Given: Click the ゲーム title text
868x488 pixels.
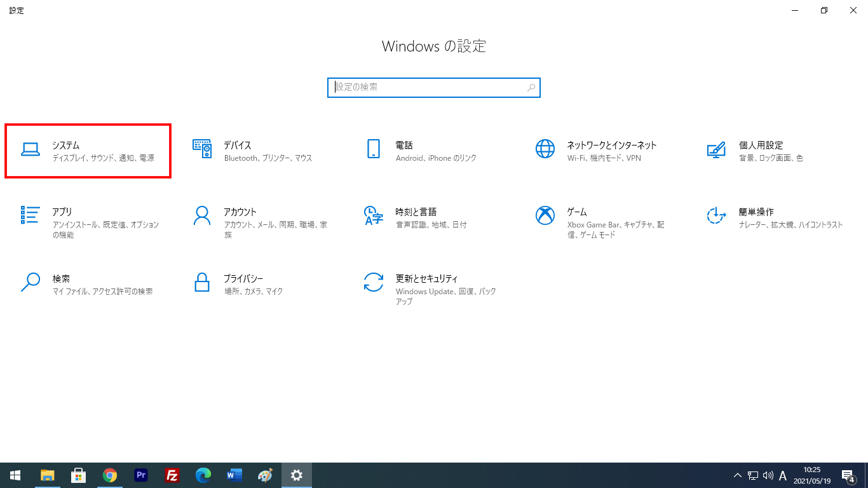Looking at the screenshot, I should click(x=577, y=212).
